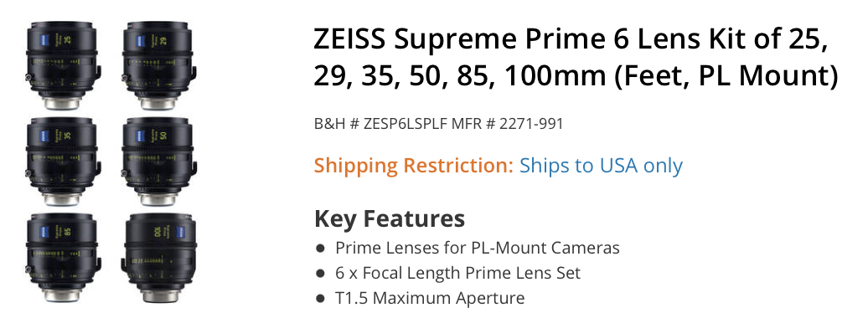Click the Shipping Restriction label
The width and height of the screenshot is (868, 313).
(414, 166)
